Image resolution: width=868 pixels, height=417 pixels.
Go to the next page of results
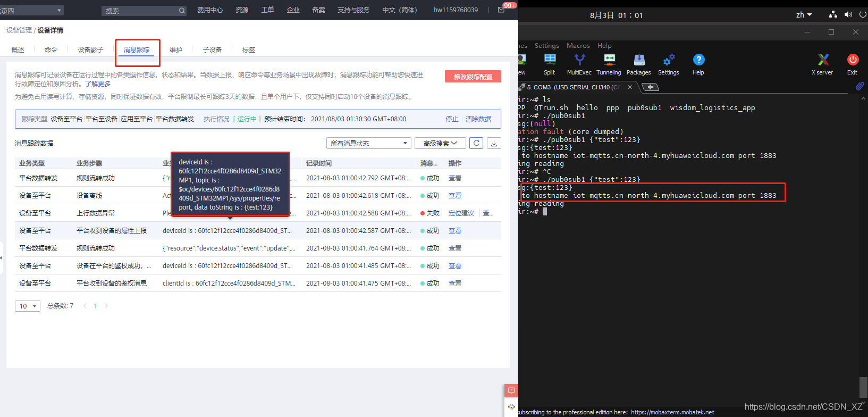[106, 306]
